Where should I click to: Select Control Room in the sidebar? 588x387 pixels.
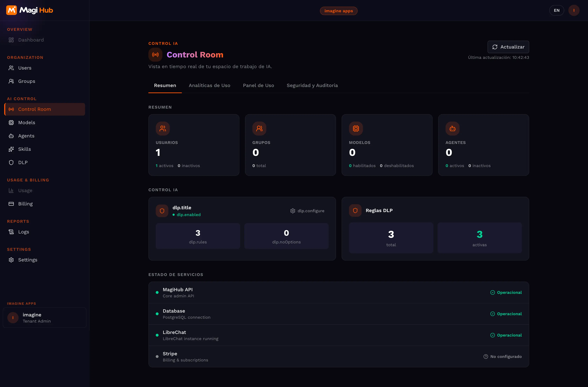tap(45, 109)
